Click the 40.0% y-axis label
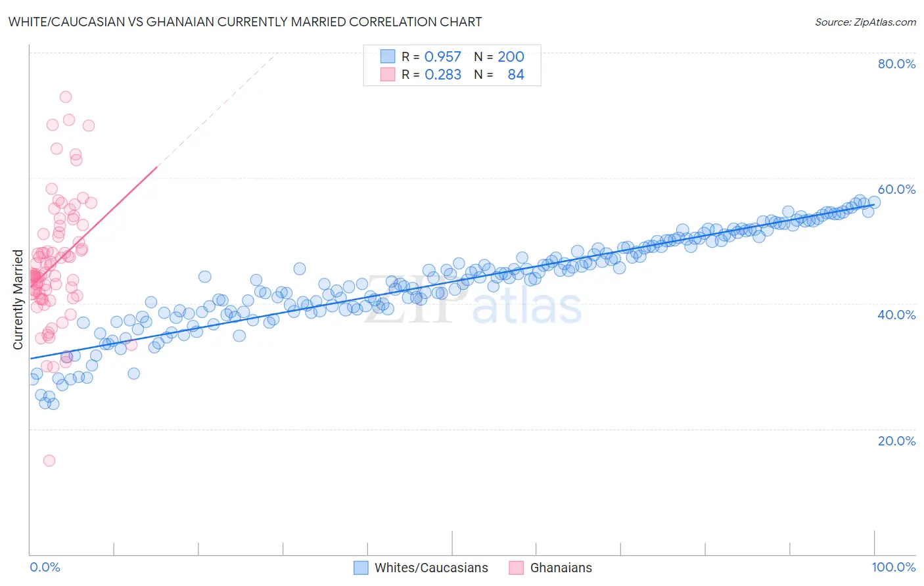 (896, 315)
